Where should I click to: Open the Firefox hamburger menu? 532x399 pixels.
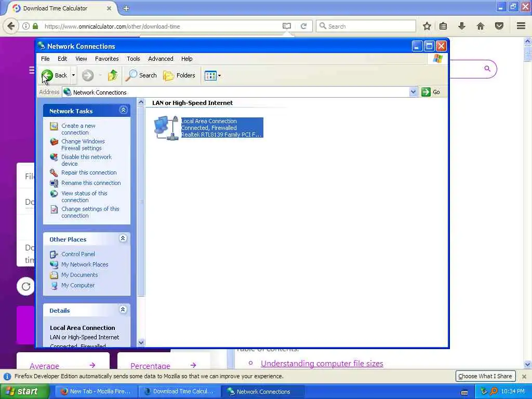521,26
